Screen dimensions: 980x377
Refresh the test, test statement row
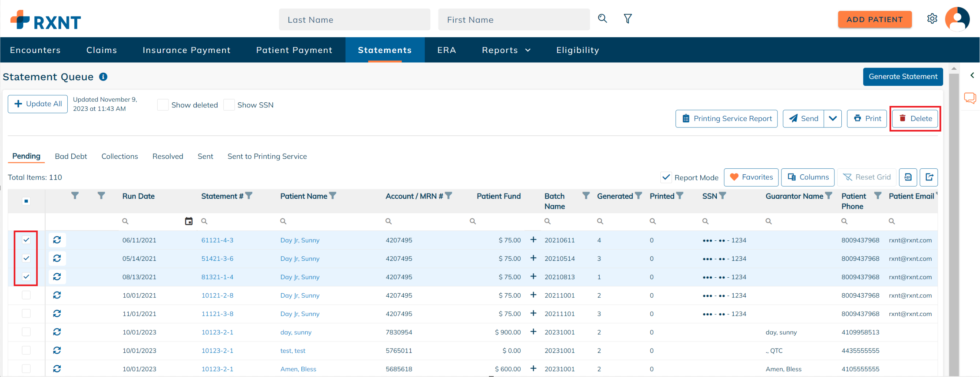[x=57, y=350]
